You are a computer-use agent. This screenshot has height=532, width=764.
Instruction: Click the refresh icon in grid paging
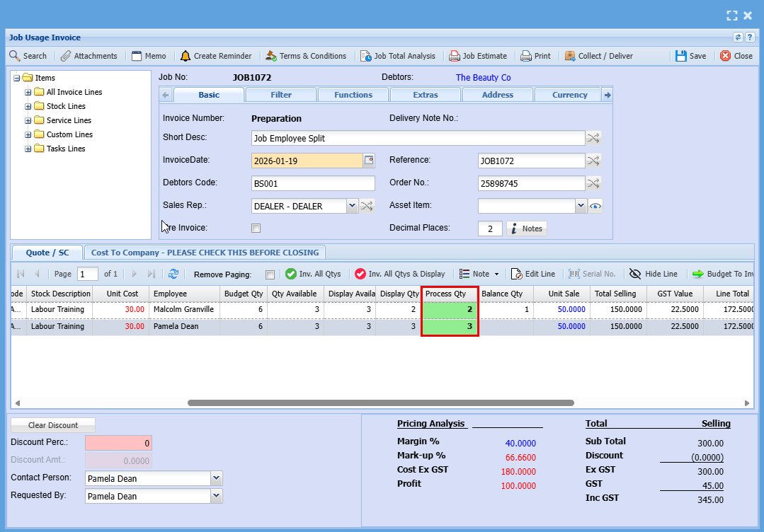coord(173,274)
